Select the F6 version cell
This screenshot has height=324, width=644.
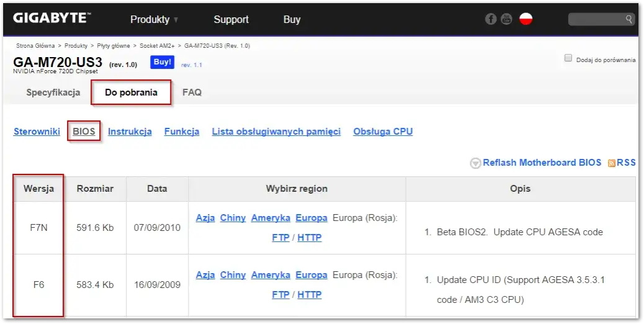38,285
